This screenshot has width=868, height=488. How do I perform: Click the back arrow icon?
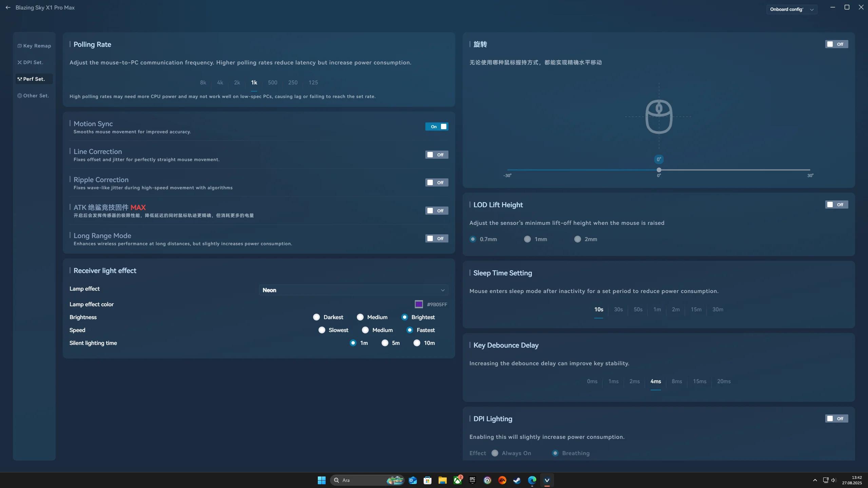tap(8, 7)
